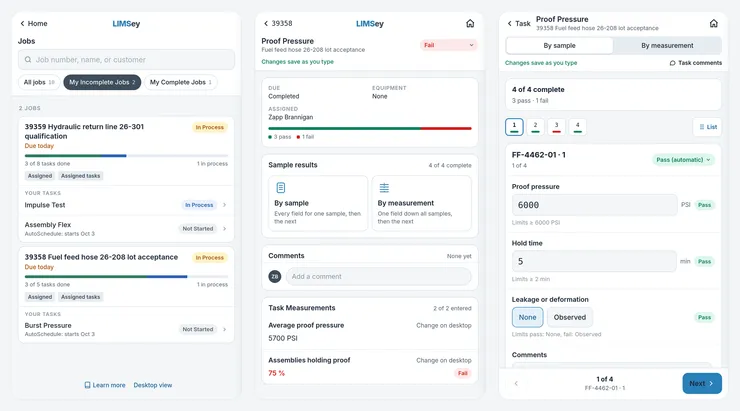Image resolution: width=740 pixels, height=411 pixels.
Task: Click the Add a comment field
Action: (378, 277)
